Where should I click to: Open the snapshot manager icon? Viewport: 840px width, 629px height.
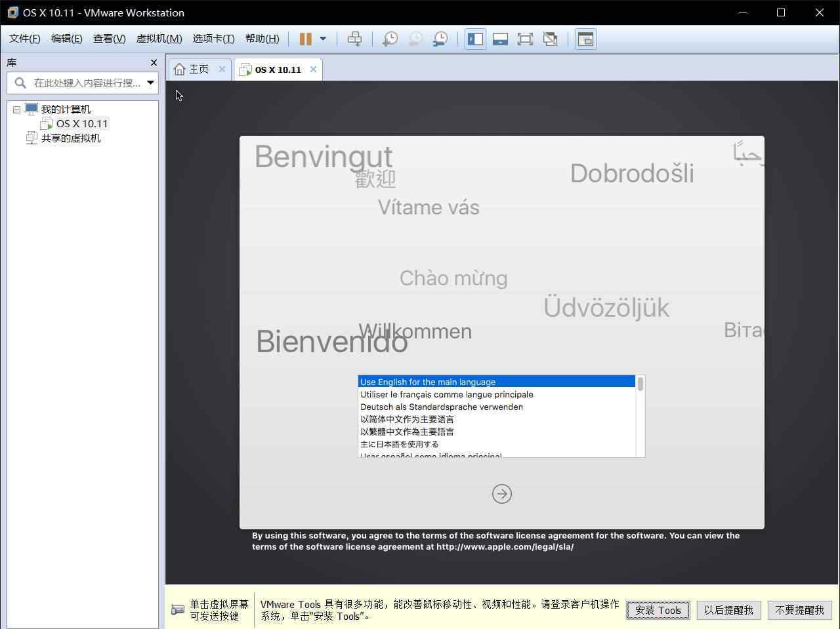coord(440,39)
